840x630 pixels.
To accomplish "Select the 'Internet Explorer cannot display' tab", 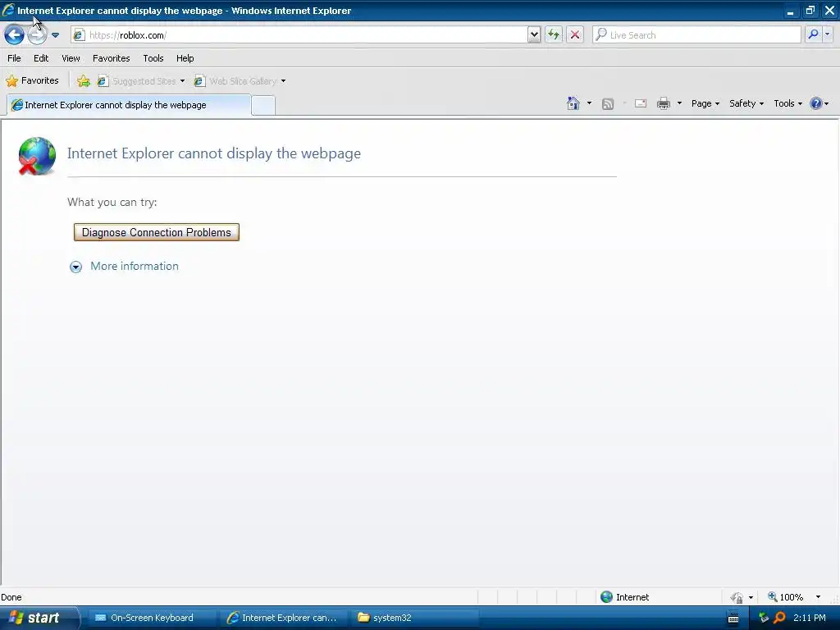I will [129, 105].
